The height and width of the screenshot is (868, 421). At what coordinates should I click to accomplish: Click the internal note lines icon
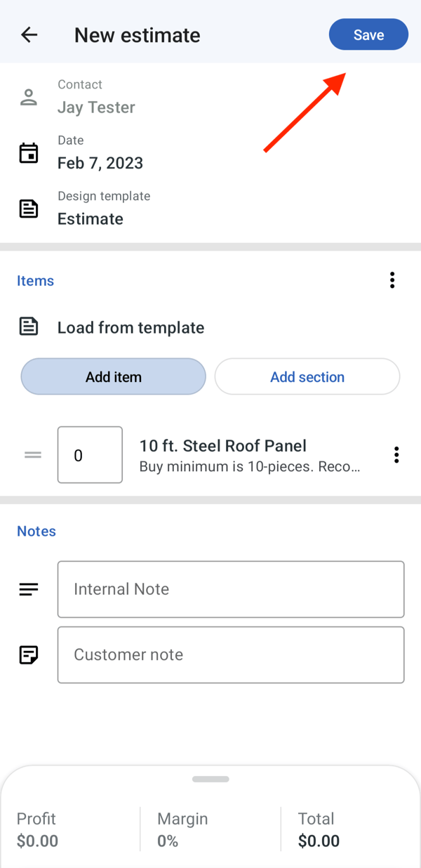tap(28, 589)
